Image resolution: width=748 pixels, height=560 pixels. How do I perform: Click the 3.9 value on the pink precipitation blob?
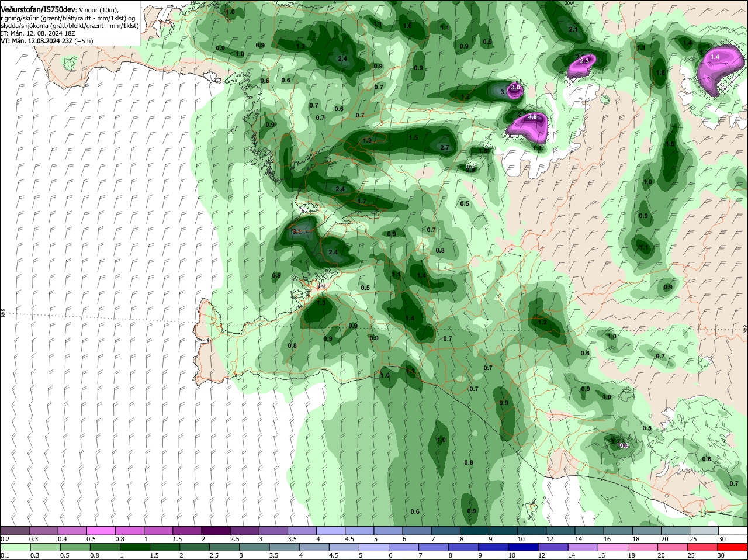click(532, 117)
